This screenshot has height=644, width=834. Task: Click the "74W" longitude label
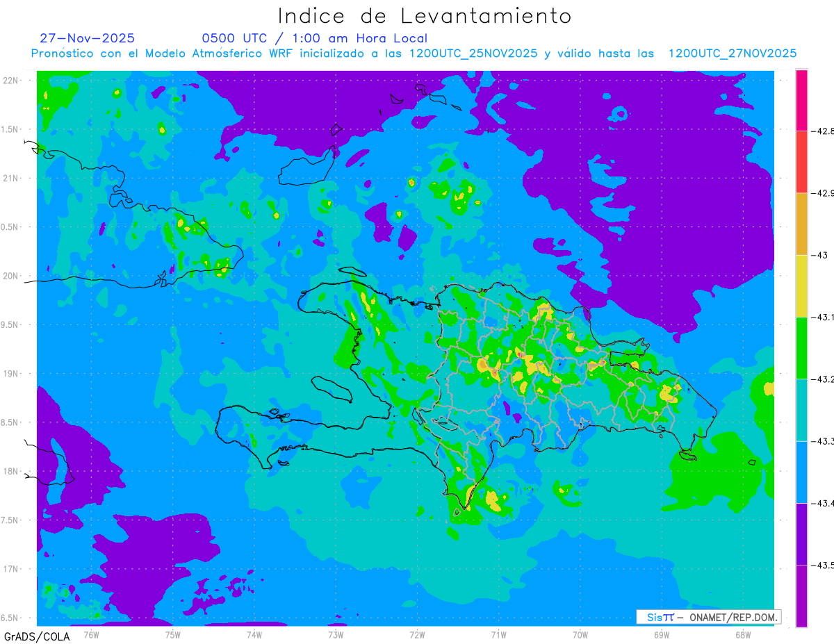(254, 635)
